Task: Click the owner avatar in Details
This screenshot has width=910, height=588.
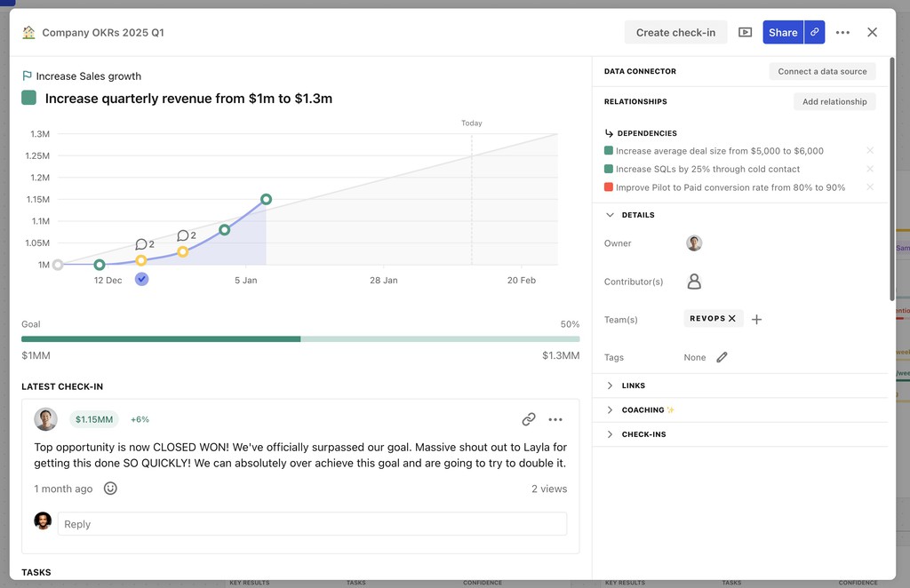Action: pos(694,243)
